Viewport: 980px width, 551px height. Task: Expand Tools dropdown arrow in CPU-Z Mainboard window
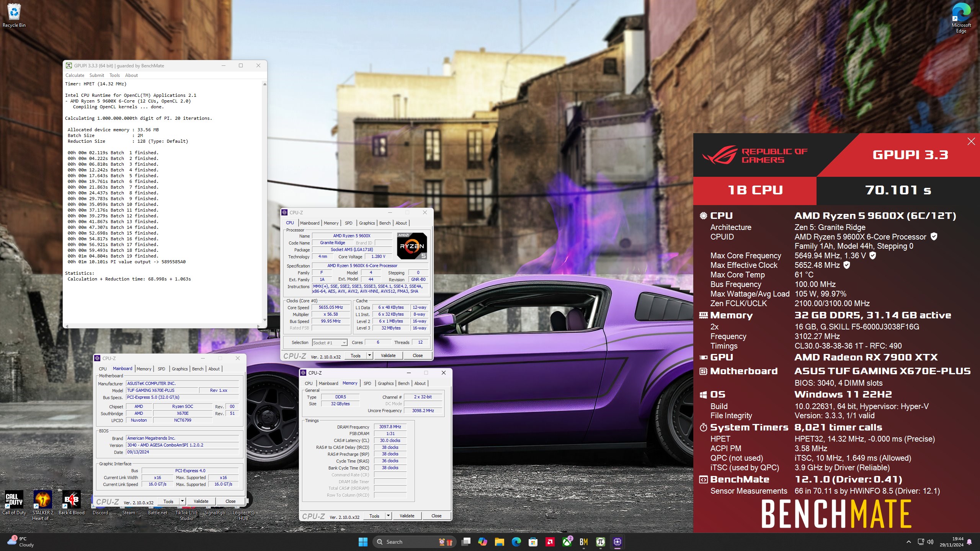coord(182,501)
